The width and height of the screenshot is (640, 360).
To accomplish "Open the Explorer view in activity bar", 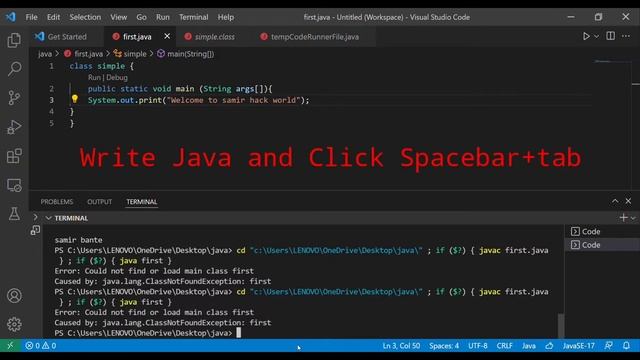I will [14, 40].
